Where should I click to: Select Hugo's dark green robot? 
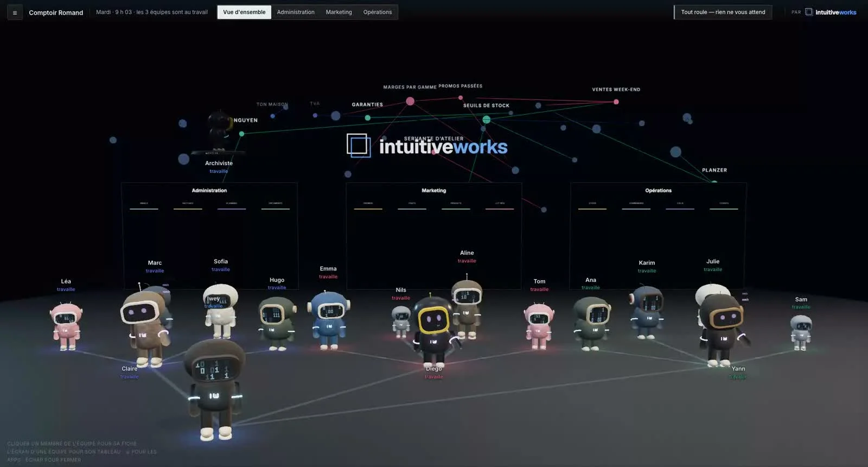[x=278, y=323]
